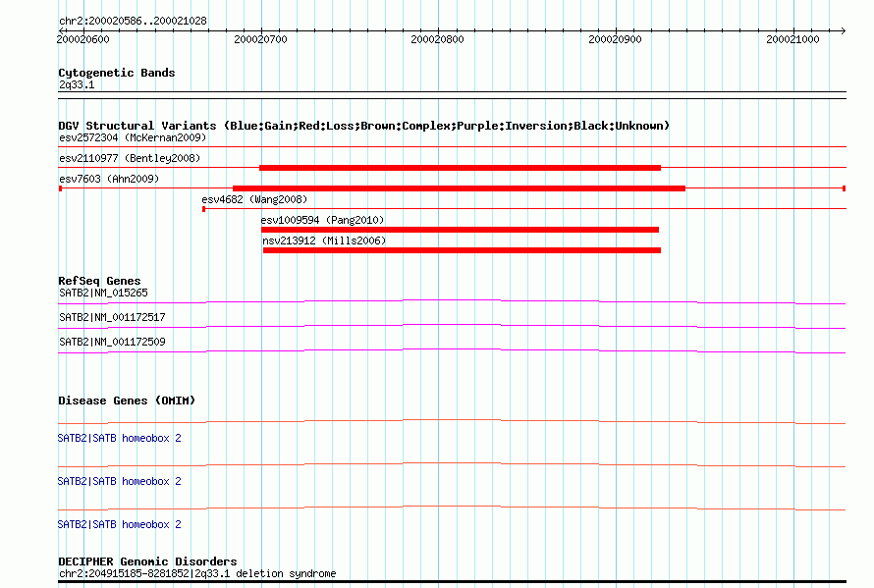Select the magenta line under SATB2|NM_001172517
This screenshot has height=588, width=874.
[452, 327]
